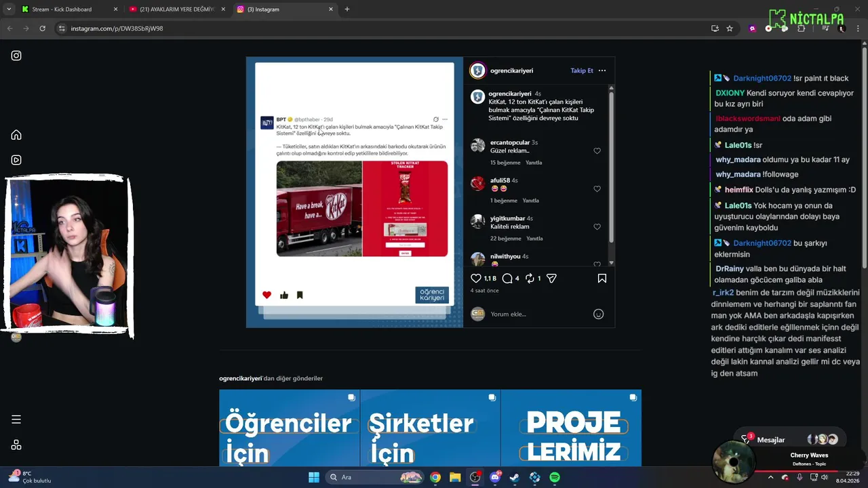
Task: Open the Öğrenciler İçin post thumbnail
Action: click(289, 428)
